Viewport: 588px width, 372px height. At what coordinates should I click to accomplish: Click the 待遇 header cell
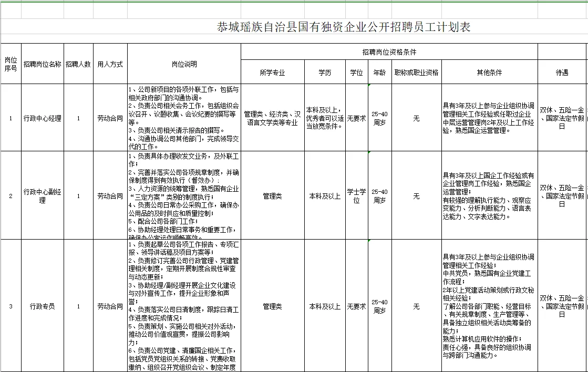[x=562, y=71]
